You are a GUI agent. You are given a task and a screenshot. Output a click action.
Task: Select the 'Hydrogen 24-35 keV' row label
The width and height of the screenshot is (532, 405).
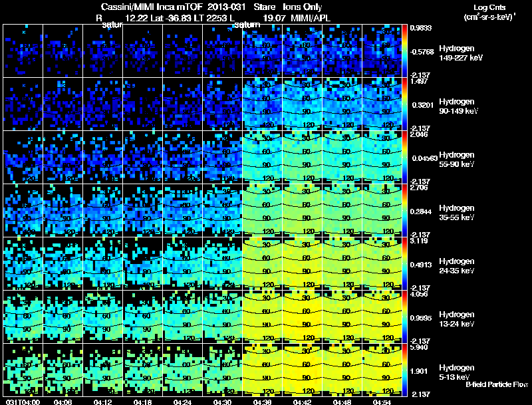[457, 266]
